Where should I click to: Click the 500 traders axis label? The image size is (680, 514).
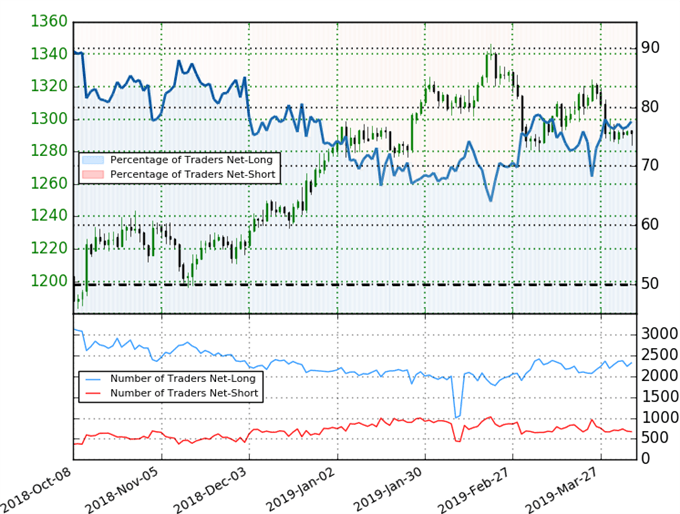click(655, 438)
